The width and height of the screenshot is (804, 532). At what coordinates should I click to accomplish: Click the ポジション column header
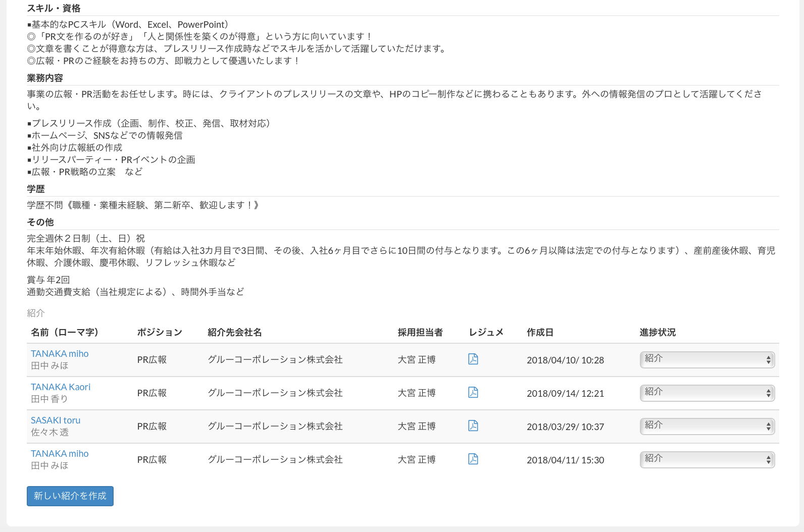pos(160,332)
